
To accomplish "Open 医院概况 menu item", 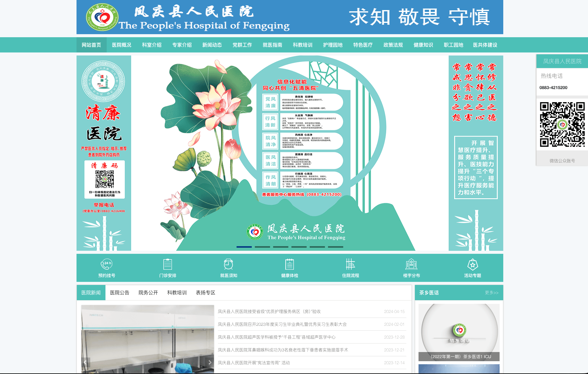I will (x=122, y=45).
